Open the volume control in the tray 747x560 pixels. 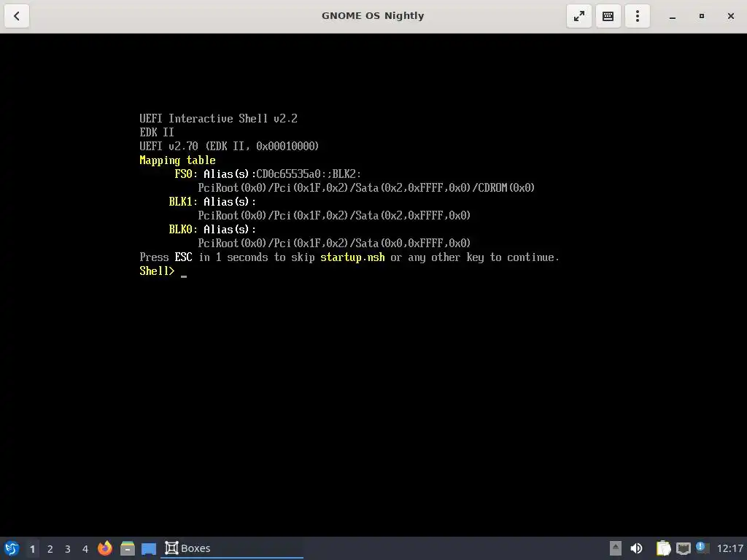pos(636,548)
